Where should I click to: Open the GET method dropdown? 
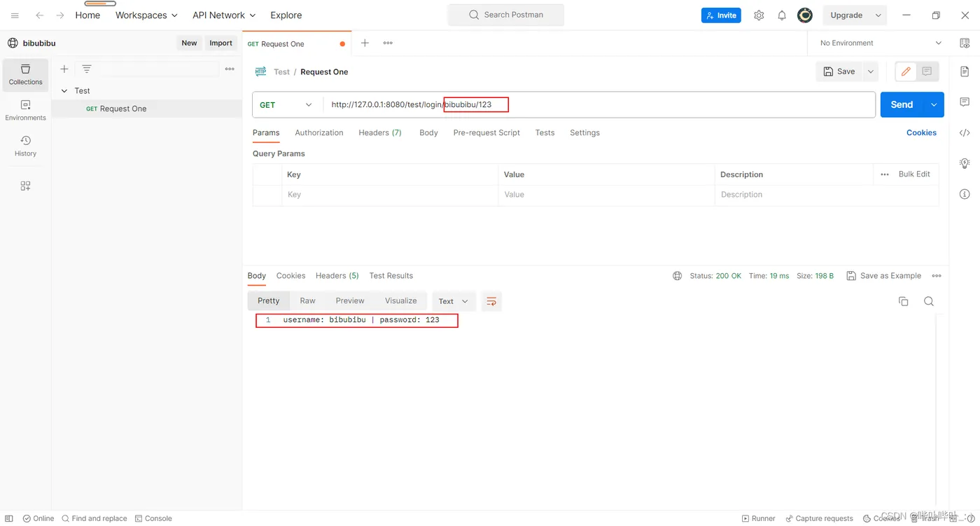(x=287, y=105)
